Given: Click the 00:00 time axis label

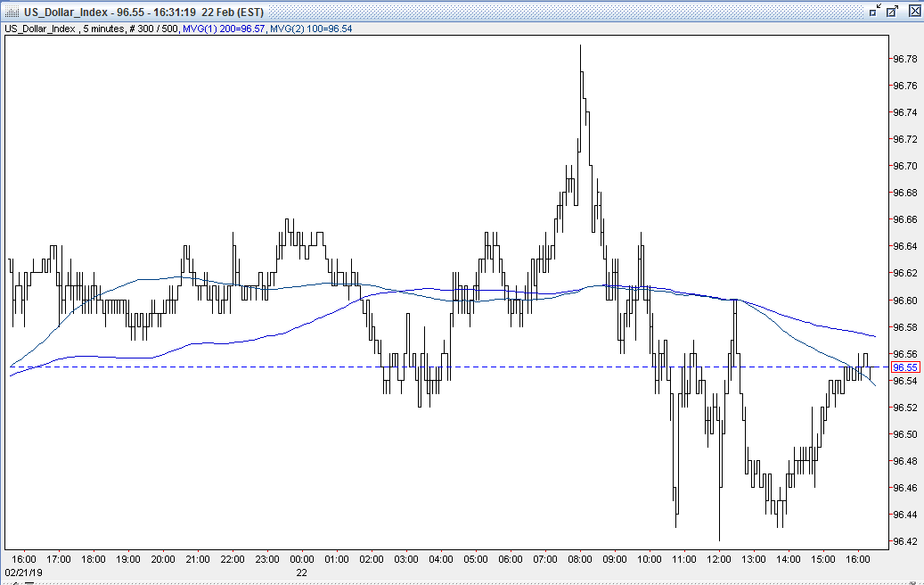Looking at the screenshot, I should [302, 559].
